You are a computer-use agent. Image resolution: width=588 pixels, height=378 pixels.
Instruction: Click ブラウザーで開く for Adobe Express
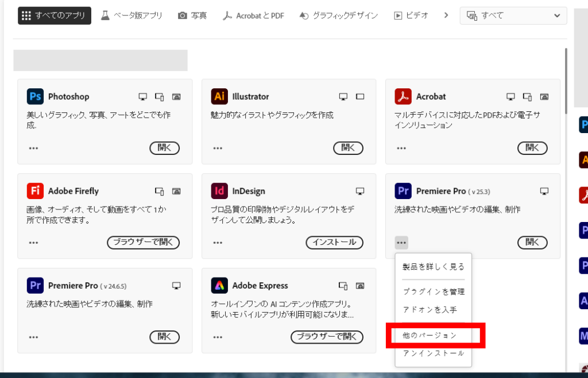pos(327,337)
